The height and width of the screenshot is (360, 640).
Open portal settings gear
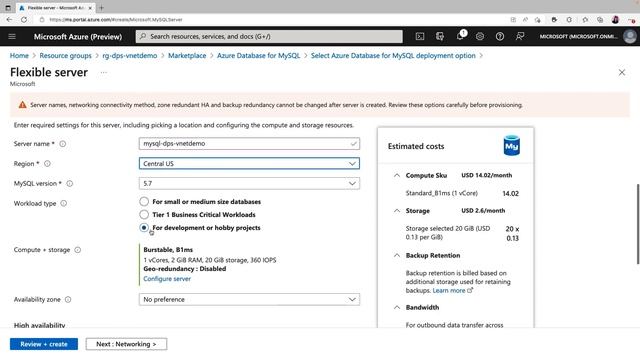point(480,36)
